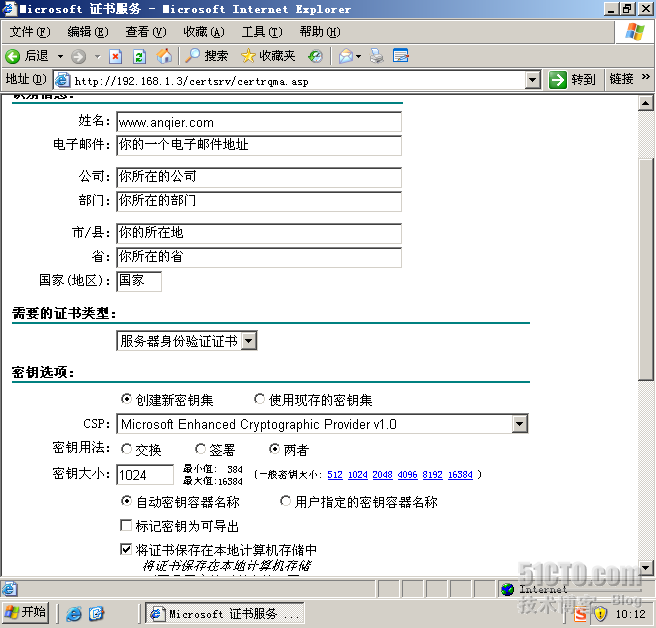This screenshot has height=628, width=656.
Task: Click the 8192 key size link
Action: [432, 474]
